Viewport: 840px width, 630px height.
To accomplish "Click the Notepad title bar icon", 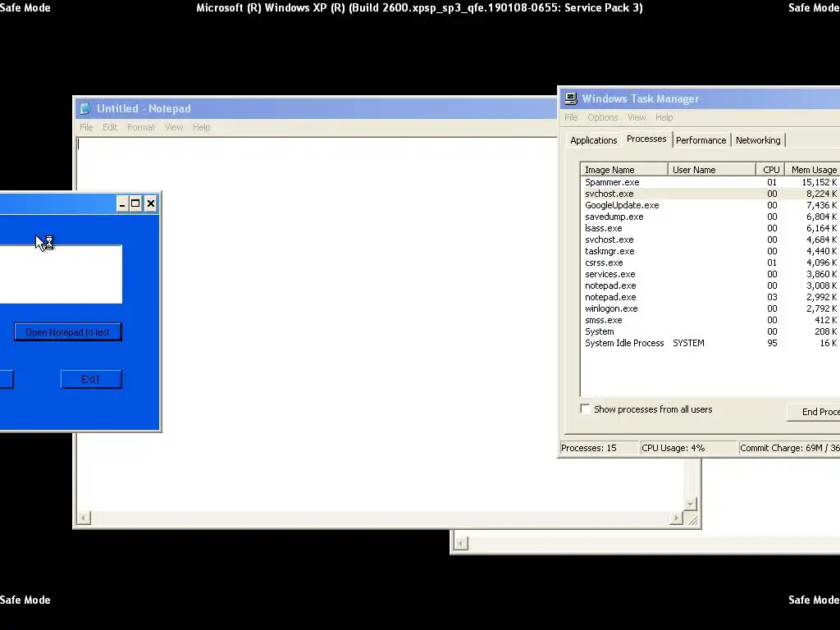I will (x=85, y=109).
